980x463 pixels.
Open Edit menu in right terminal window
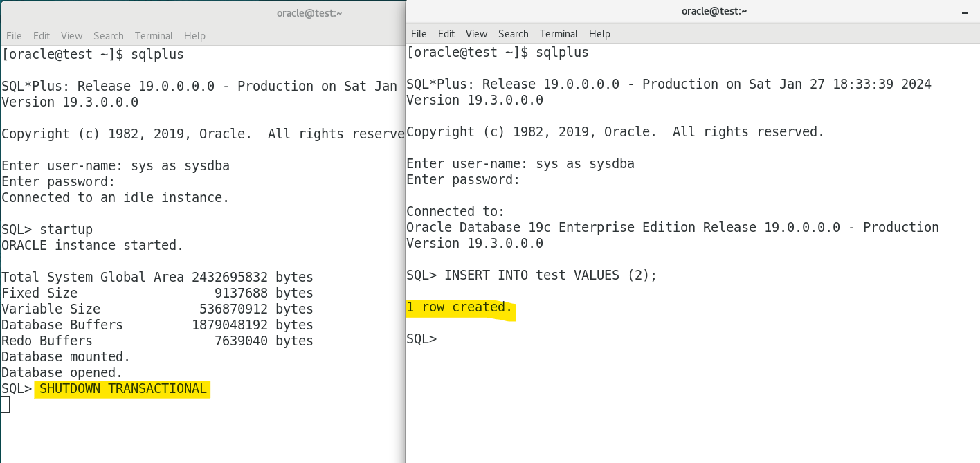click(x=446, y=34)
